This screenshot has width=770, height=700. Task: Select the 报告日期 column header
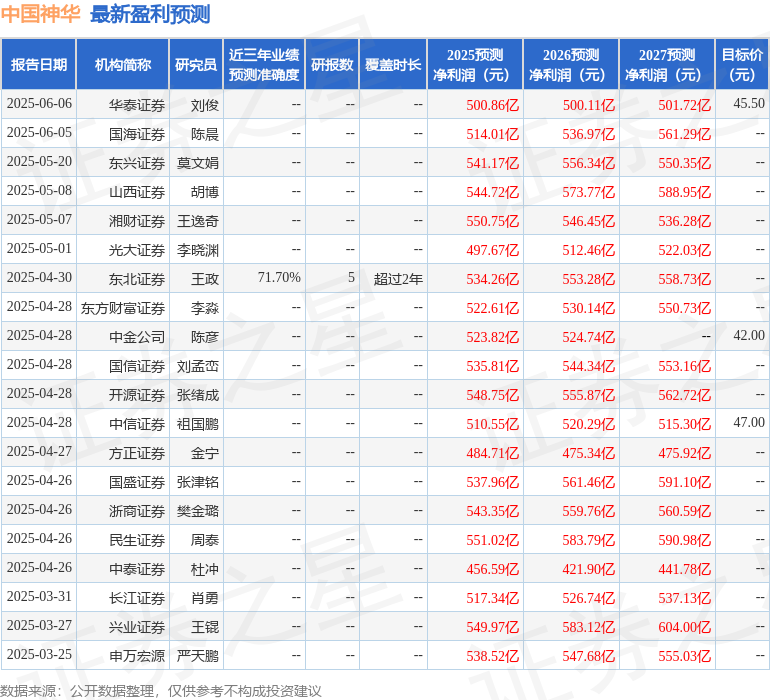(38, 65)
